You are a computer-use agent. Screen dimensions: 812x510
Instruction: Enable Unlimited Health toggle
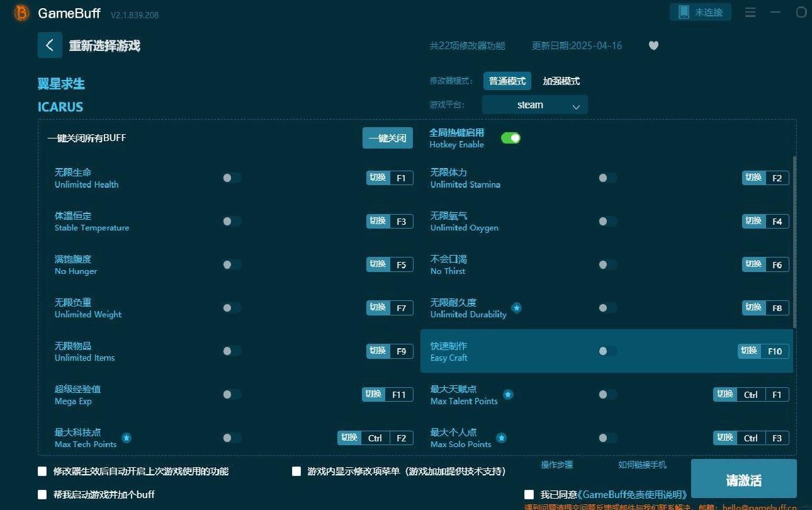click(232, 178)
